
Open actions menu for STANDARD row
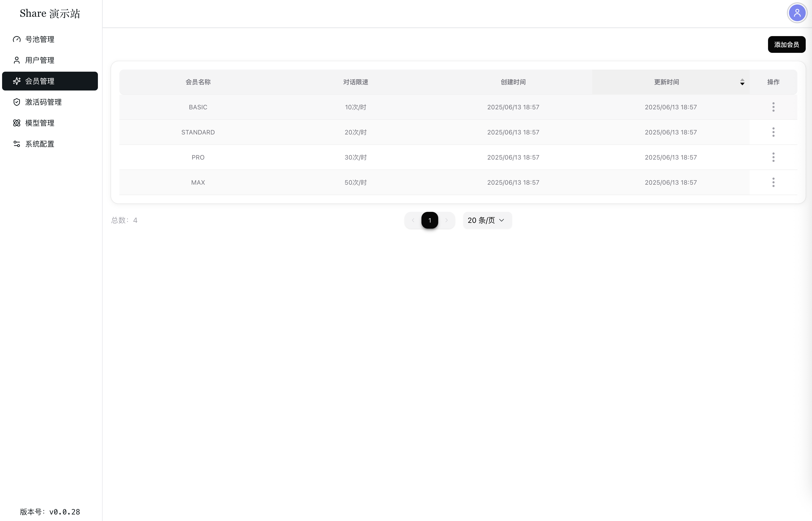773,132
